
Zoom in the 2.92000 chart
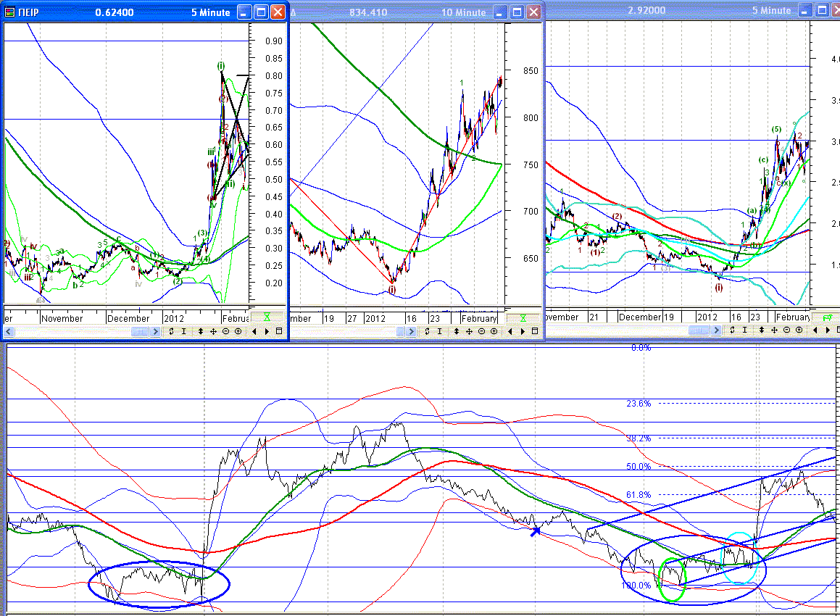[799, 330]
